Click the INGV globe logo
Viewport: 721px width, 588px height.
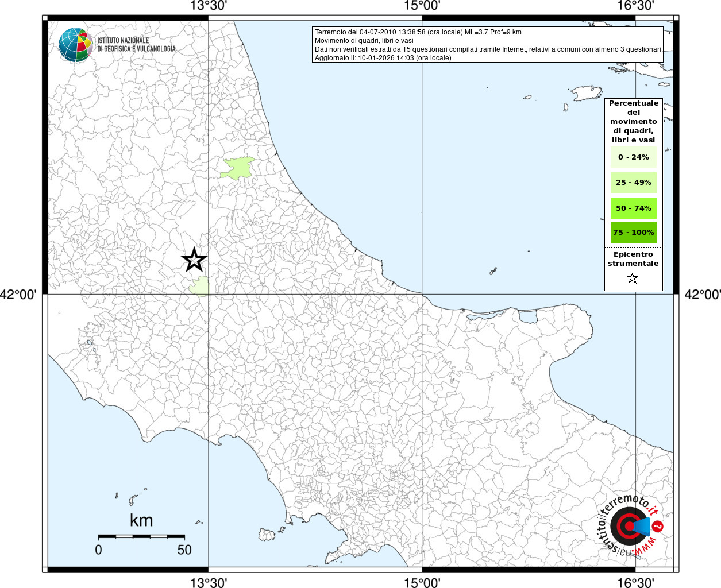click(x=76, y=45)
